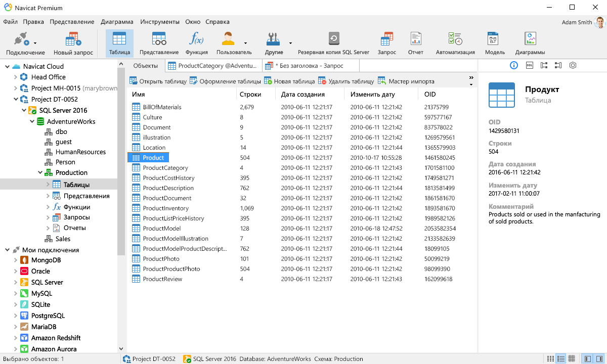Viewport: 607px width, 364px height.
Task: Collapse the SQL Server 2016 node
Action: point(23,111)
